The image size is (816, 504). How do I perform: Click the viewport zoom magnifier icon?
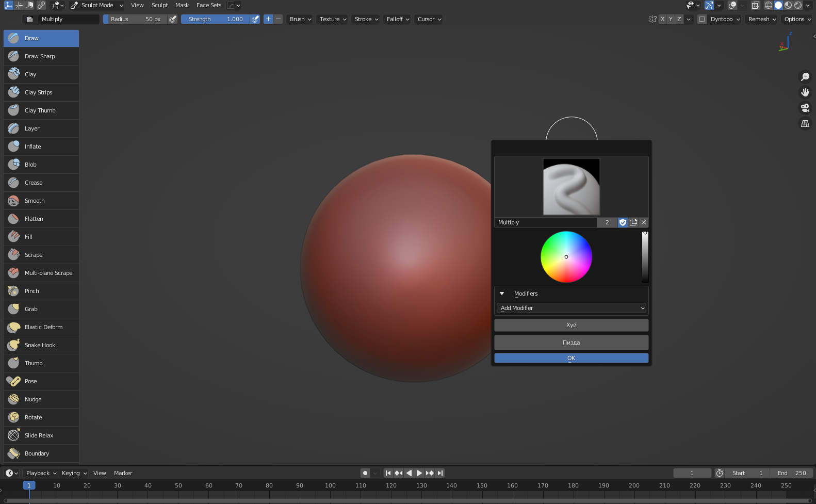pyautogui.click(x=805, y=77)
